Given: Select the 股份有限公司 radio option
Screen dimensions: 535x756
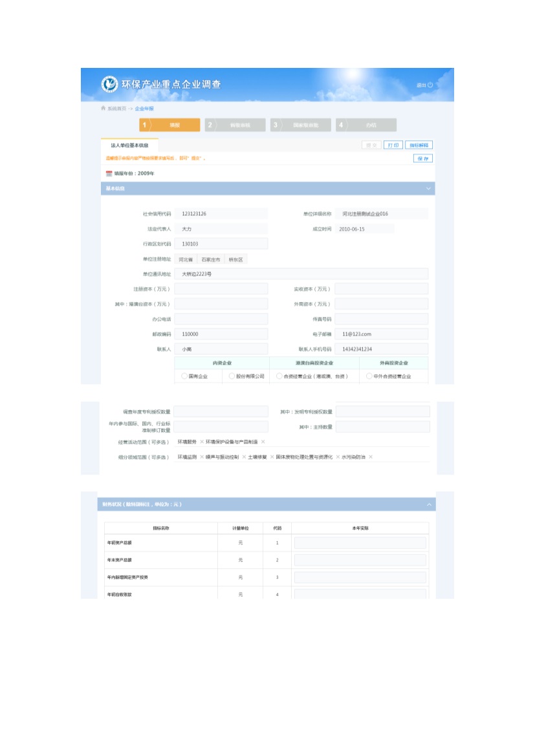Looking at the screenshot, I should point(231,376).
